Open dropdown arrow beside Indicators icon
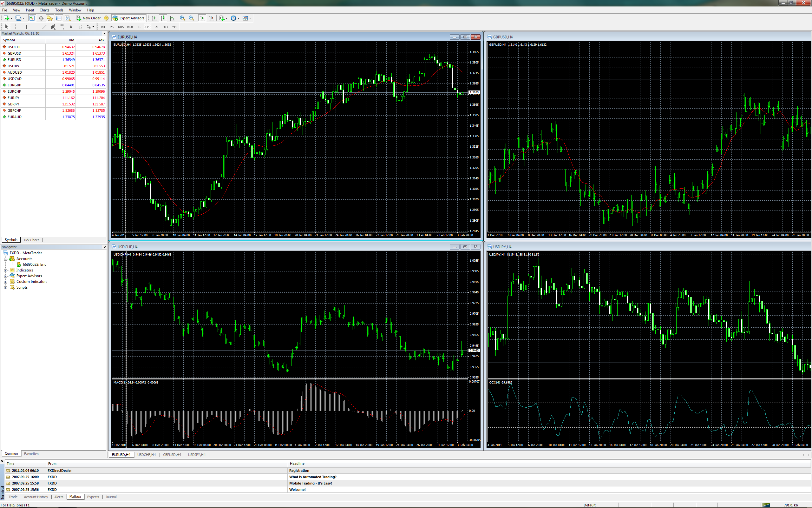 pos(226,18)
